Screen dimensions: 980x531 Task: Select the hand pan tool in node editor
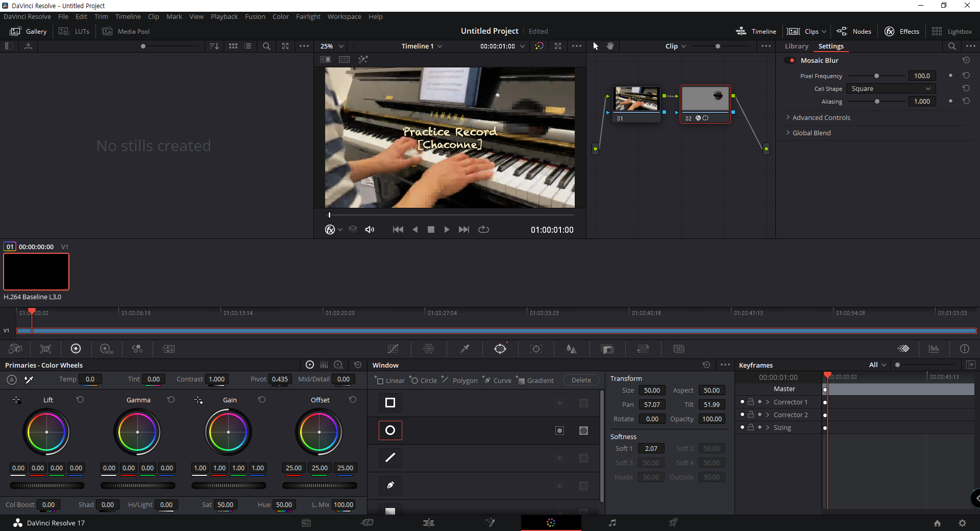[610, 46]
